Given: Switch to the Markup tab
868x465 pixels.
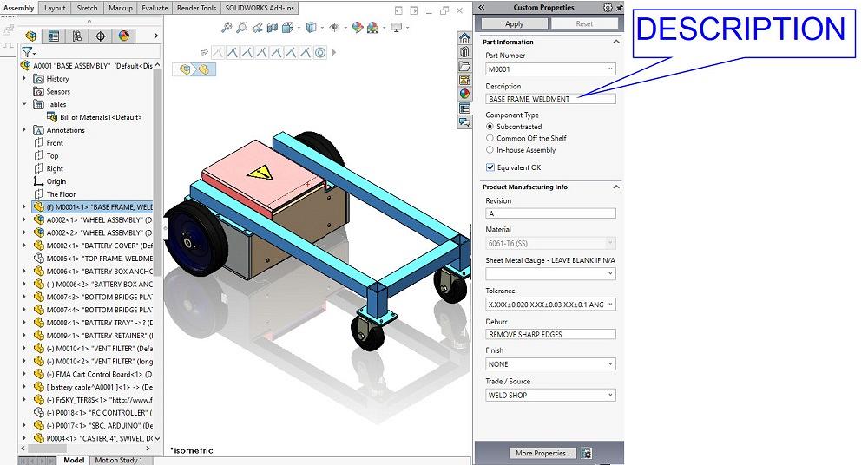Looking at the screenshot, I should tap(120, 8).
